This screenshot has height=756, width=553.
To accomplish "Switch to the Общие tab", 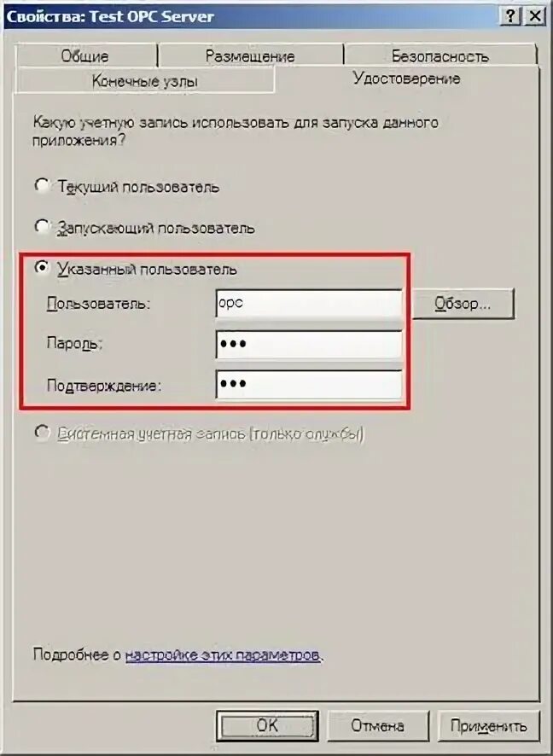I will coord(85,56).
